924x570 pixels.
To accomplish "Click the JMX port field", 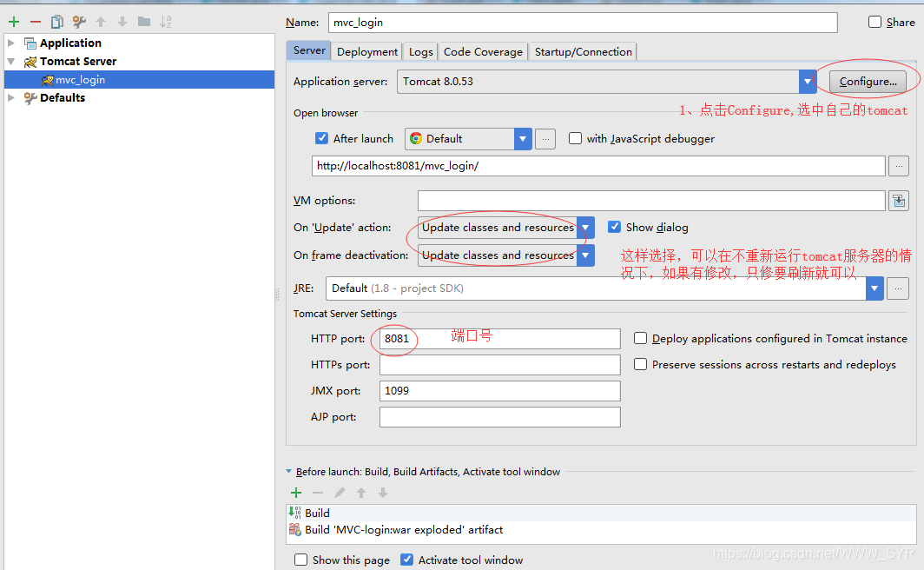I will (x=499, y=390).
